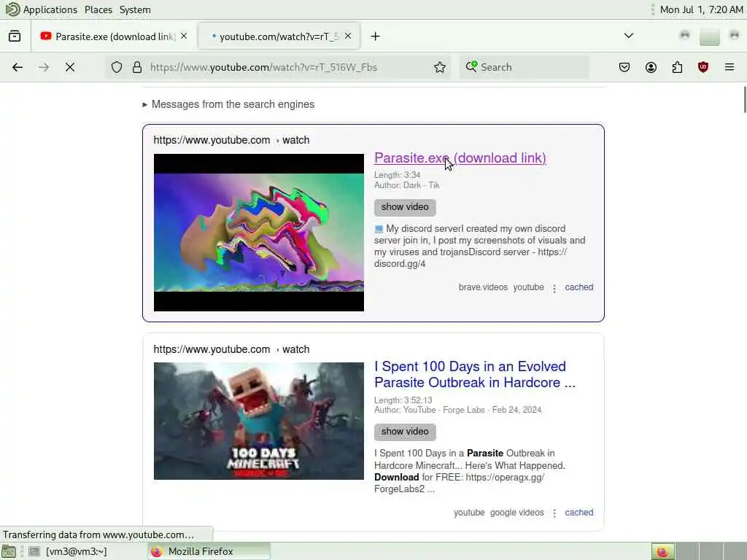Viewport: 747px width, 560px height.
Task: Click first result URL https://www.youtube.com
Action: pos(212,140)
